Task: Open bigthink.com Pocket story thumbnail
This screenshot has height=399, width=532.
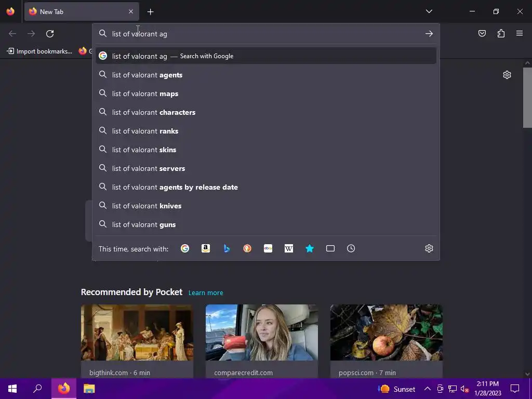Action: pyautogui.click(x=137, y=332)
